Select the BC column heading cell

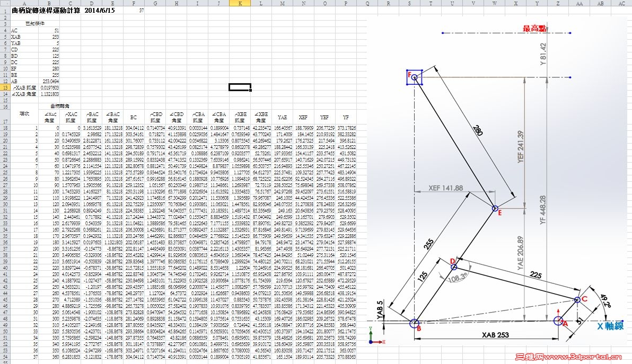(134, 117)
